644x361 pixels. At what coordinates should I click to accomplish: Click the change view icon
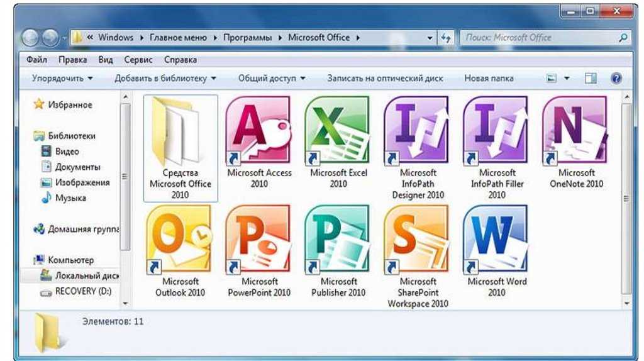[552, 78]
